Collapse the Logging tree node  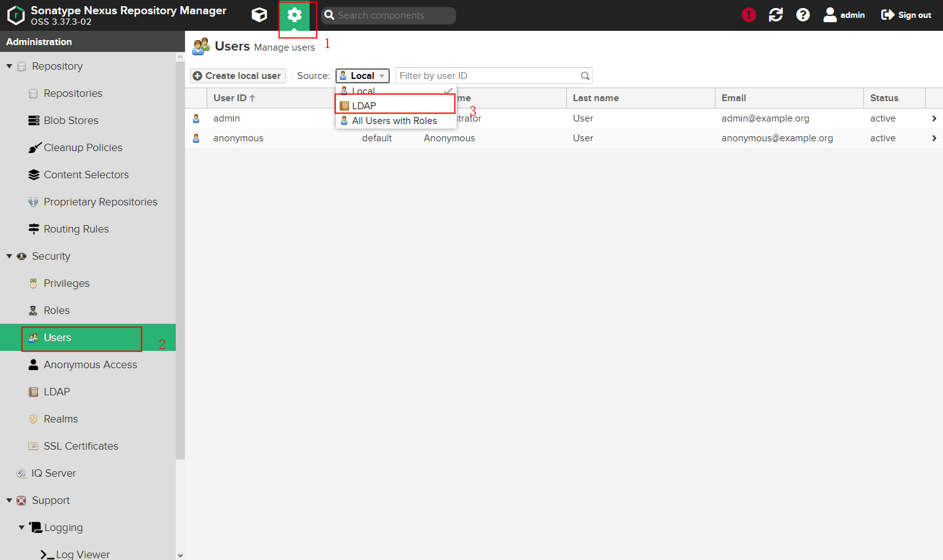pos(22,527)
